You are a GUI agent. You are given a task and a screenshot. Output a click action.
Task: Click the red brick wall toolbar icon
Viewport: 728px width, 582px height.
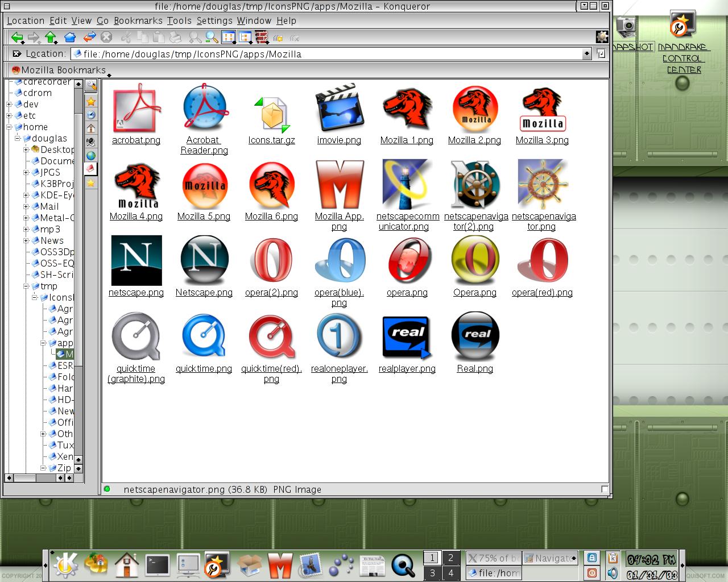tap(262, 38)
